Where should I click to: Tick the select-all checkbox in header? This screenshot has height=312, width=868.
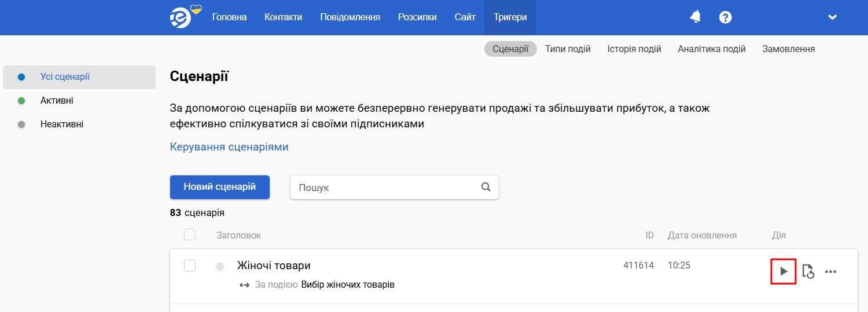point(190,234)
